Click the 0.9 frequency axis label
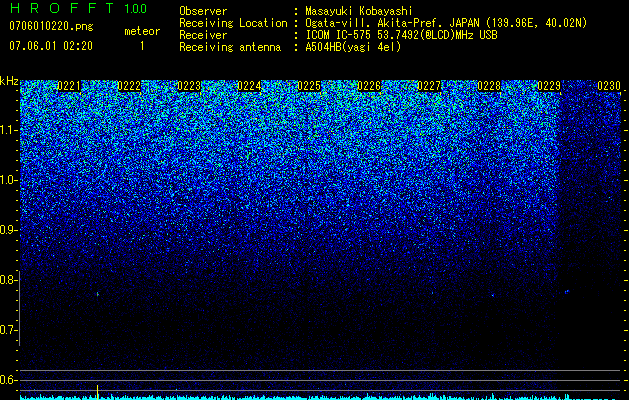This screenshot has height=400, width=629. coord(8,230)
